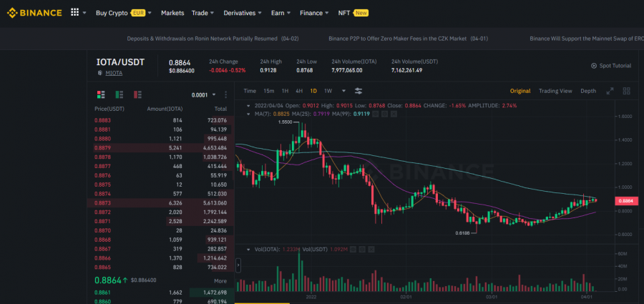Open the NFT menu item
Image resolution: width=644 pixels, height=304 pixels.
353,13
